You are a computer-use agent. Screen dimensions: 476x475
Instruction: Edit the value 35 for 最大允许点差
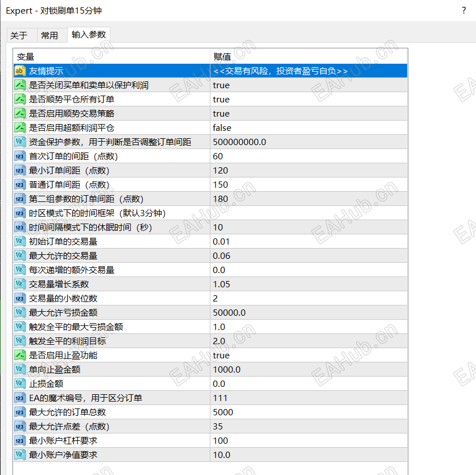click(309, 427)
